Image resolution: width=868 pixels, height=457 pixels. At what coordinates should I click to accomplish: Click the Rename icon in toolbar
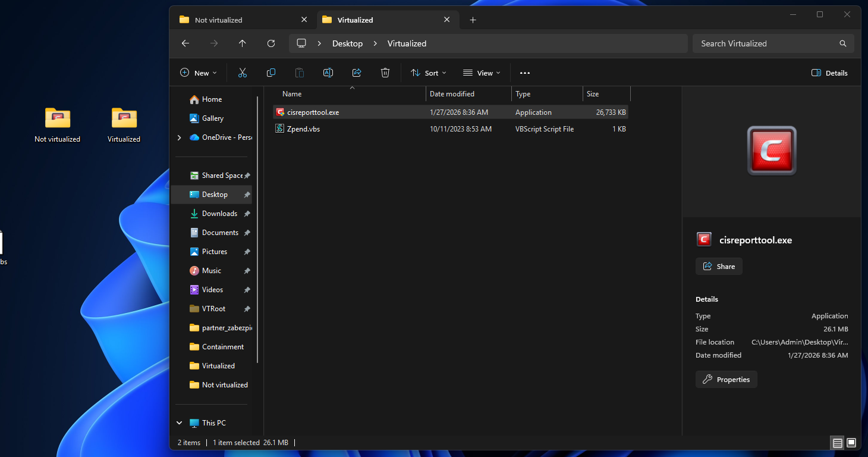point(328,73)
